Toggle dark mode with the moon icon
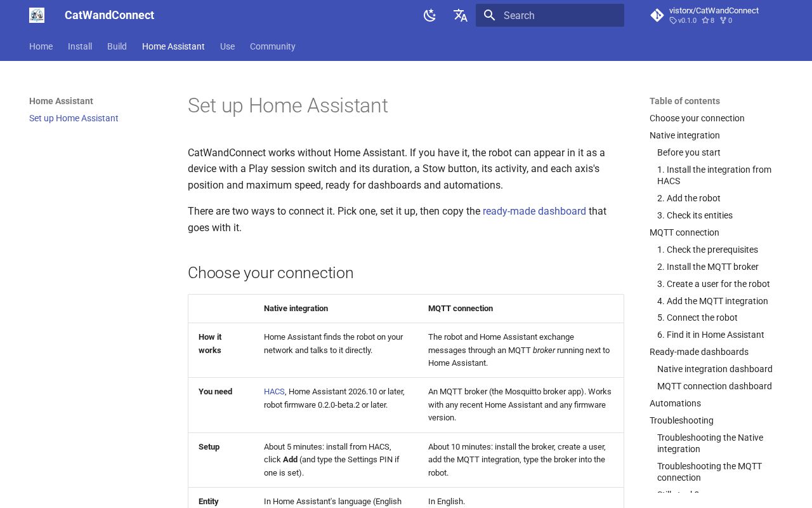 (430, 15)
